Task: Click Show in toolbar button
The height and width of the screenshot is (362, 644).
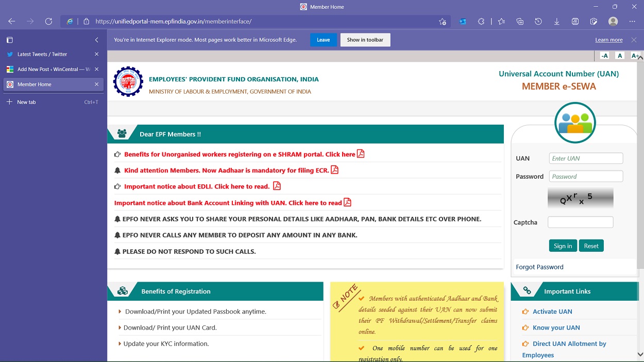Action: coord(365,40)
